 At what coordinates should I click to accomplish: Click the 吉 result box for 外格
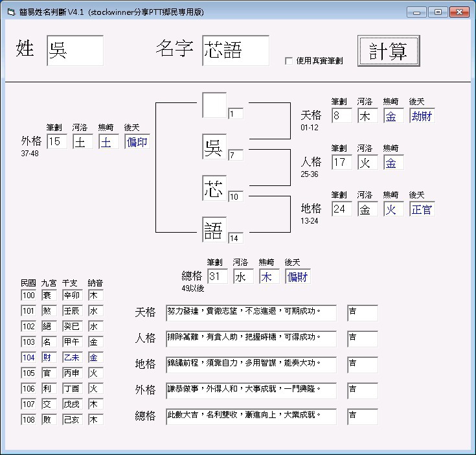363,391
